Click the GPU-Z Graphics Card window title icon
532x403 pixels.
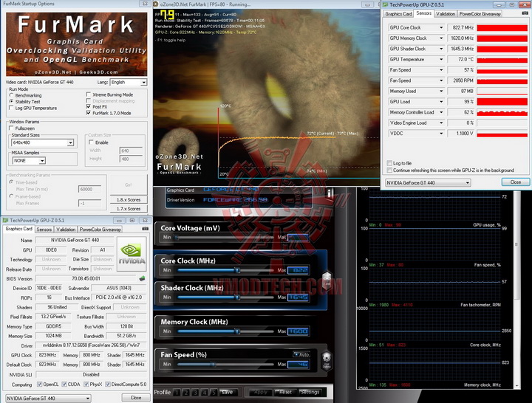[x=5, y=220]
